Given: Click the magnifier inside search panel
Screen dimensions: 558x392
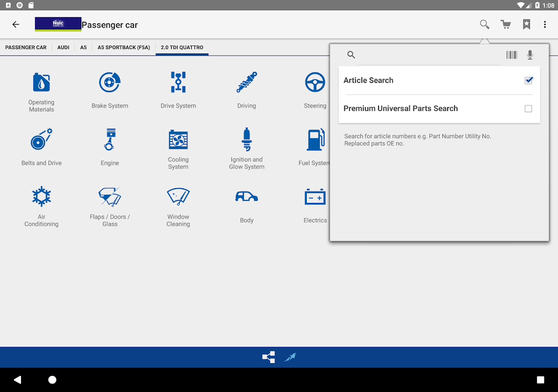Looking at the screenshot, I should click(x=351, y=55).
